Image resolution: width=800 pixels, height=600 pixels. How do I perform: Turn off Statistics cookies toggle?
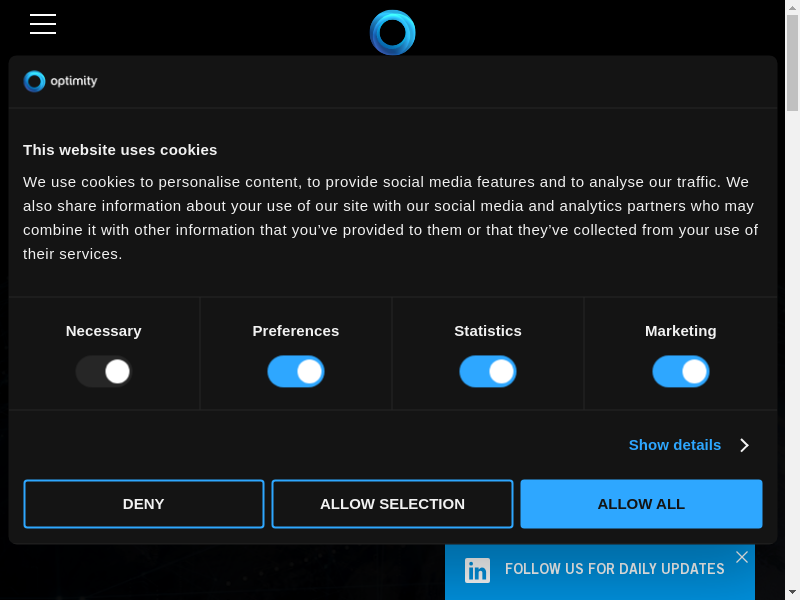point(488,372)
